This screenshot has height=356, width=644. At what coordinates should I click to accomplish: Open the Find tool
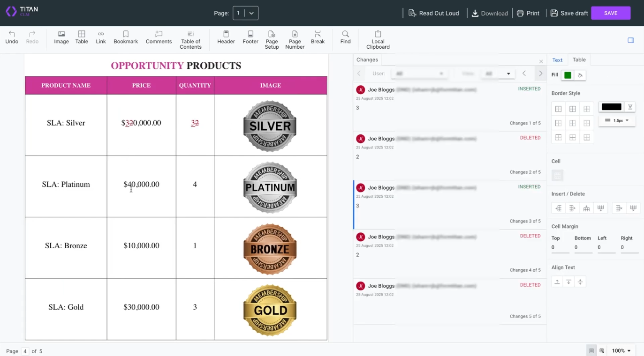pos(345,37)
